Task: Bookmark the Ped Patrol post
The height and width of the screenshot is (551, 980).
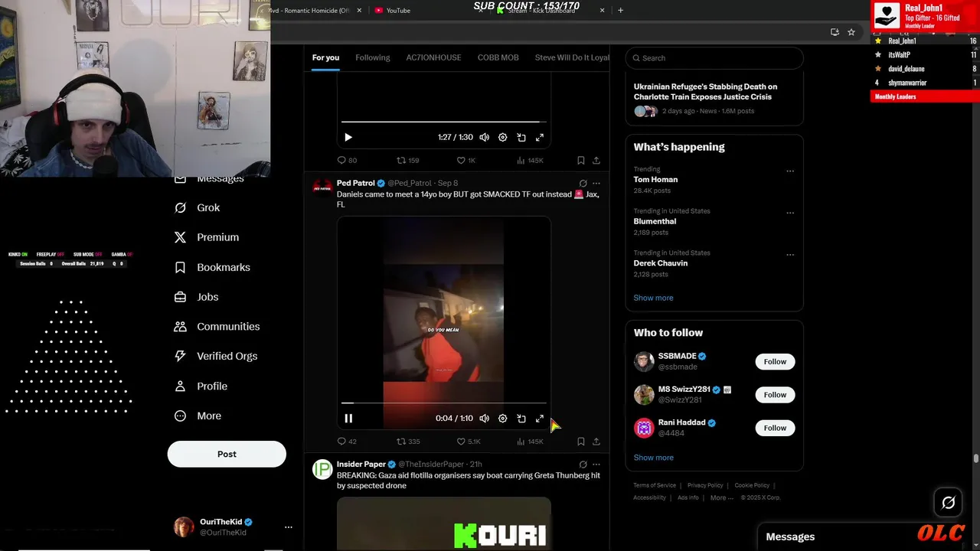Action: coord(581,442)
